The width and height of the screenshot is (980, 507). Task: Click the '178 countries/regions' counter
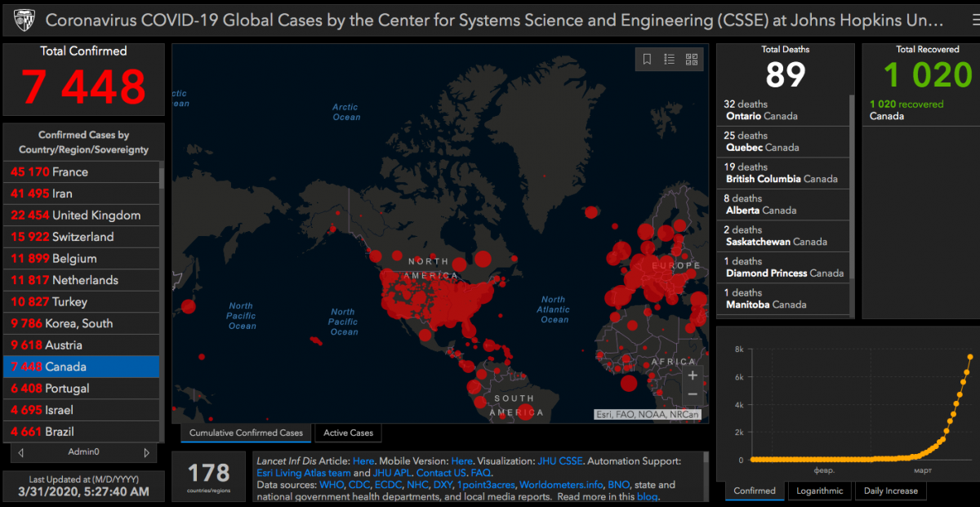(x=209, y=477)
